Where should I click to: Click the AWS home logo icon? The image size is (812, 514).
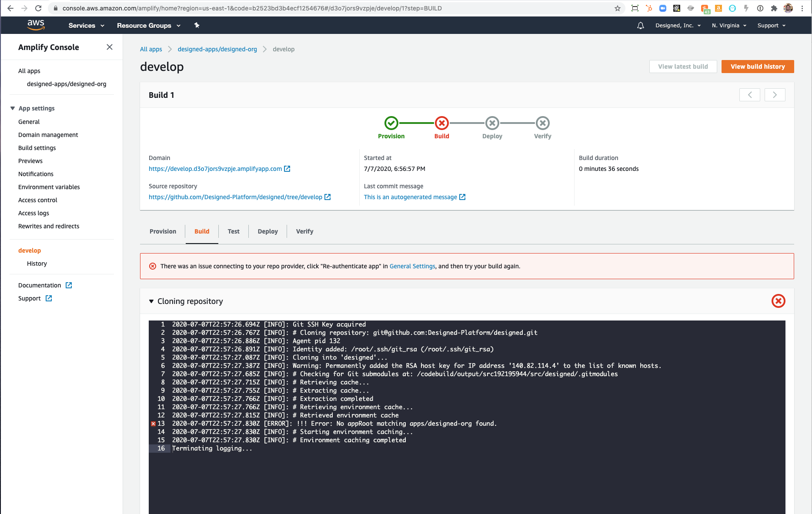tap(36, 25)
